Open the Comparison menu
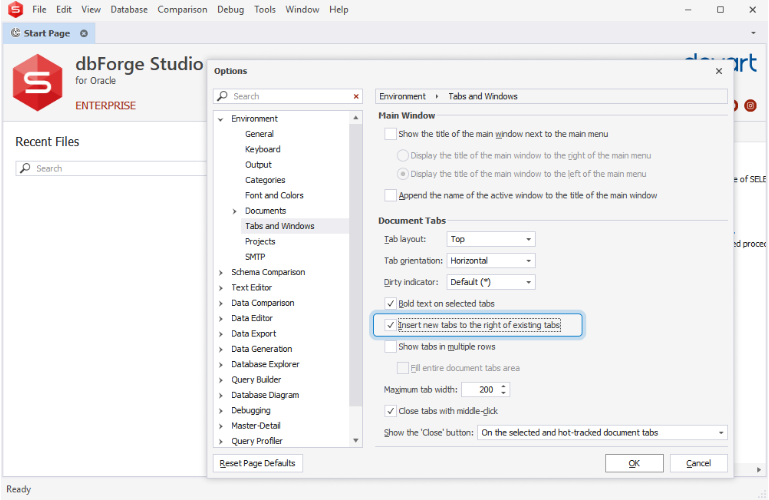Viewport: 769px width, 500px height. 182,10
